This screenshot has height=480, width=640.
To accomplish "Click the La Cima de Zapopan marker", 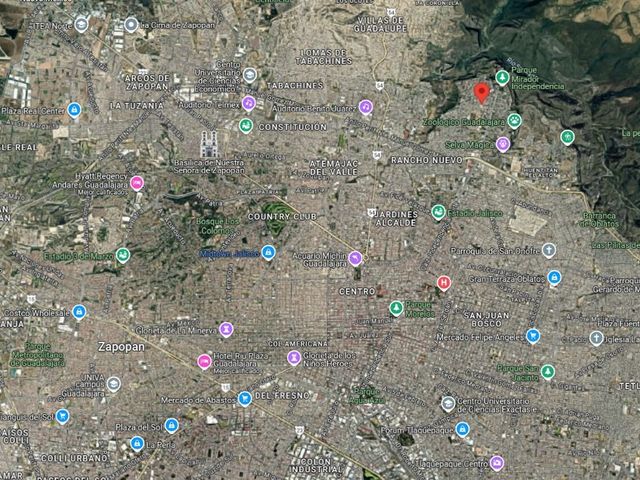I will click(131, 25).
